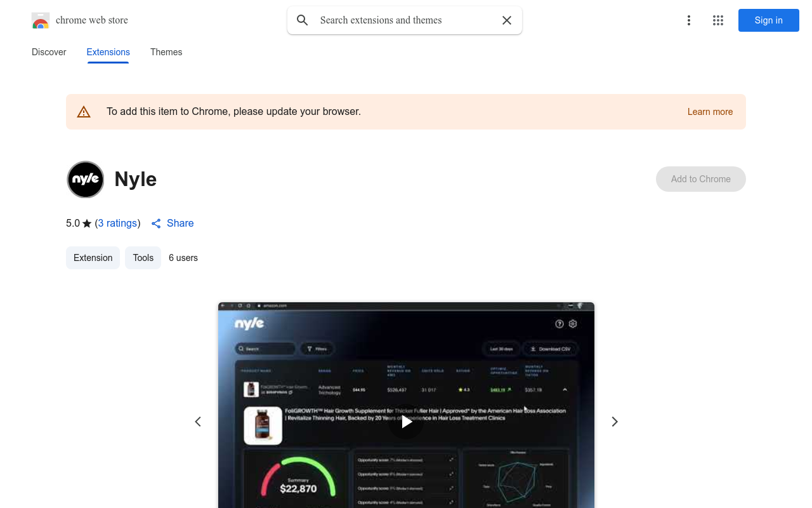Viewport: 812px width, 508px height.
Task: Click the Chrome Web Store logo
Action: [x=41, y=20]
